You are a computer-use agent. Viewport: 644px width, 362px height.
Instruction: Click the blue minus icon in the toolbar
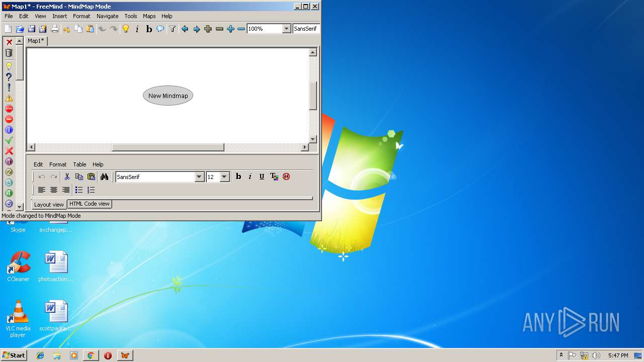click(x=242, y=29)
